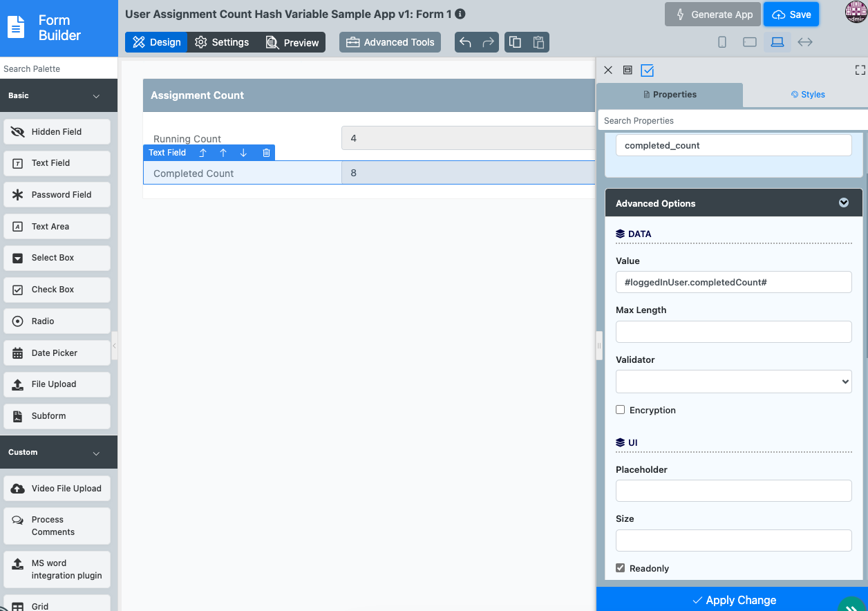868x611 pixels.
Task: Click the Value field with hash variable
Action: pyautogui.click(x=733, y=282)
